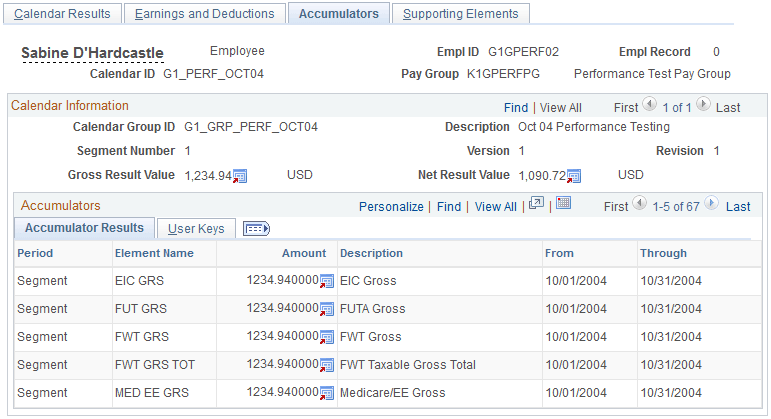The height and width of the screenshot is (419, 771).
Task: Switch to Earnings and Deductions tab
Action: 205,14
